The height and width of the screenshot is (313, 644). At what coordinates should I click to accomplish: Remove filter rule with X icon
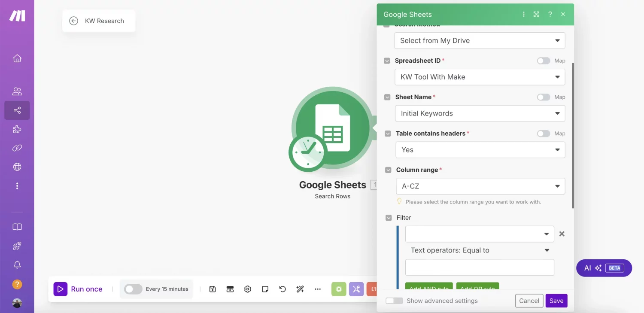562,234
